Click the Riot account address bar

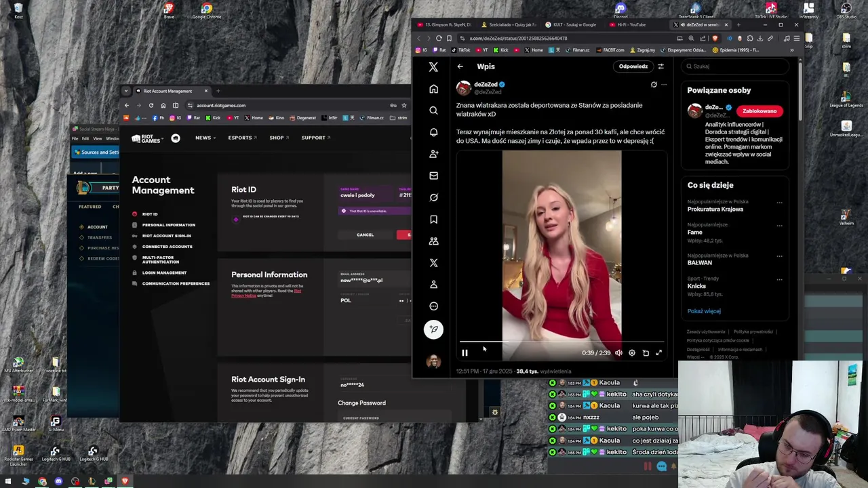pyautogui.click(x=285, y=106)
